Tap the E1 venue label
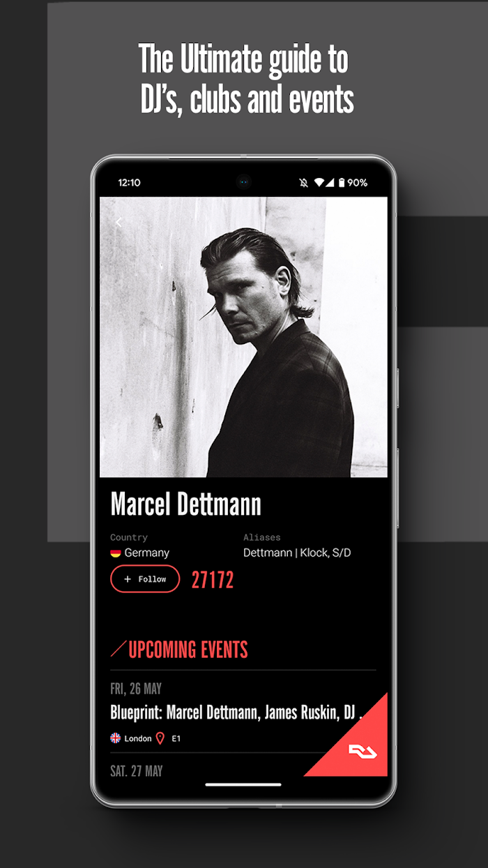Viewport: 488px width, 868px height. click(176, 738)
